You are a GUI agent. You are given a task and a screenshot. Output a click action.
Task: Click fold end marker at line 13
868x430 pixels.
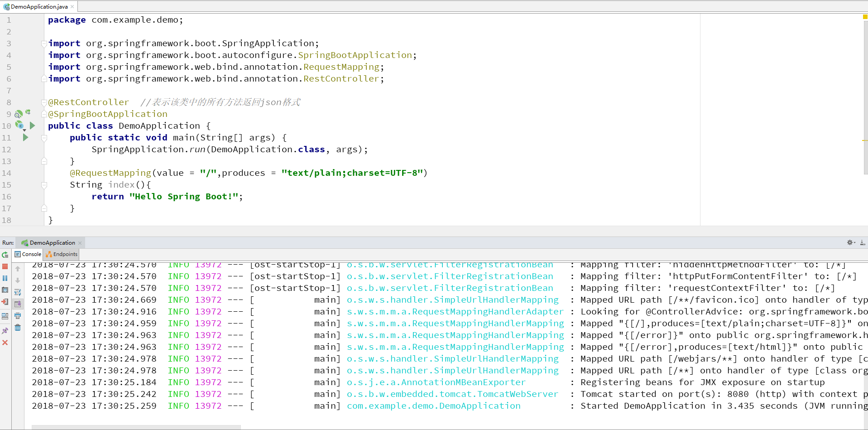click(x=44, y=161)
